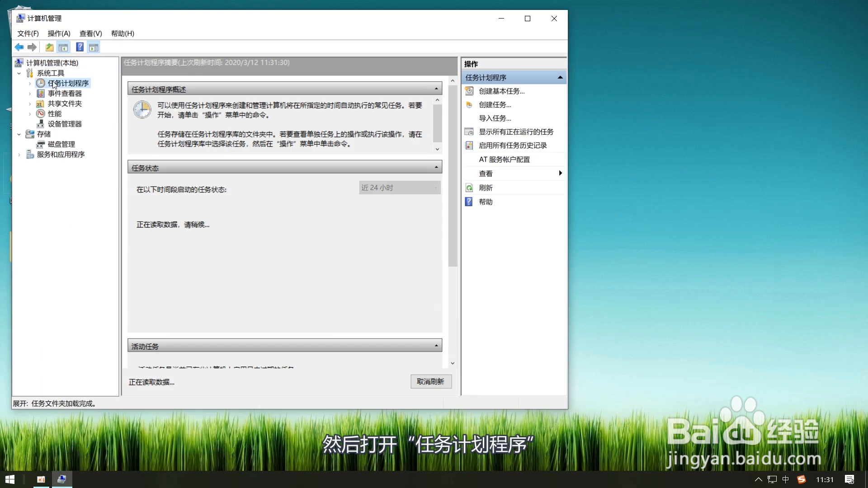Screen dimensions: 868x488
Task: Click the show/hide console tree toolbar icon
Action: 63,47
